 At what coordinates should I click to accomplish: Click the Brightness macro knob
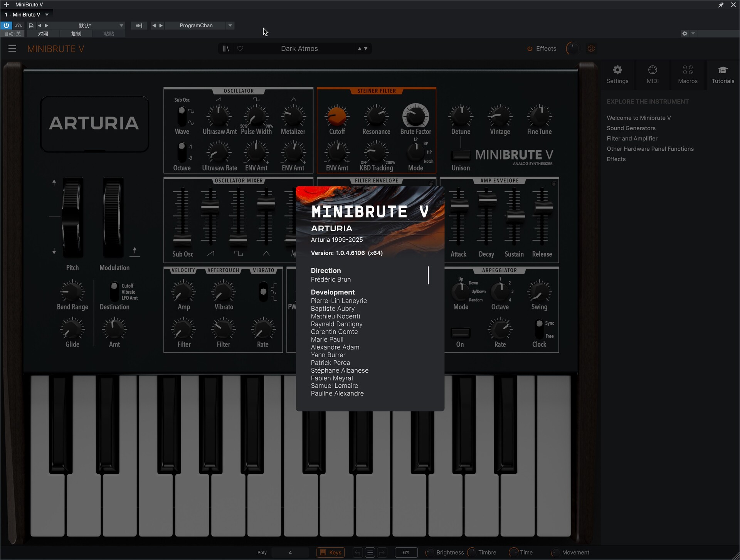pos(429,553)
